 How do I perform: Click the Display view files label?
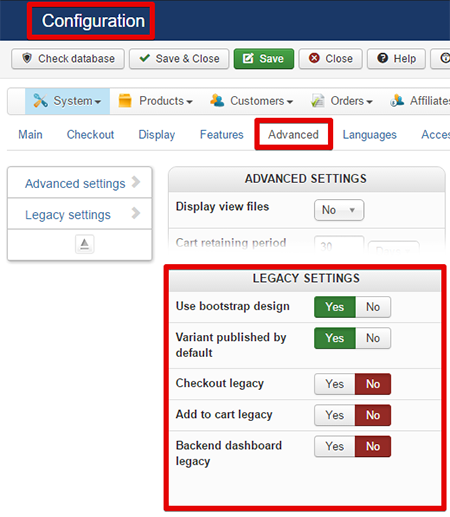(222, 207)
